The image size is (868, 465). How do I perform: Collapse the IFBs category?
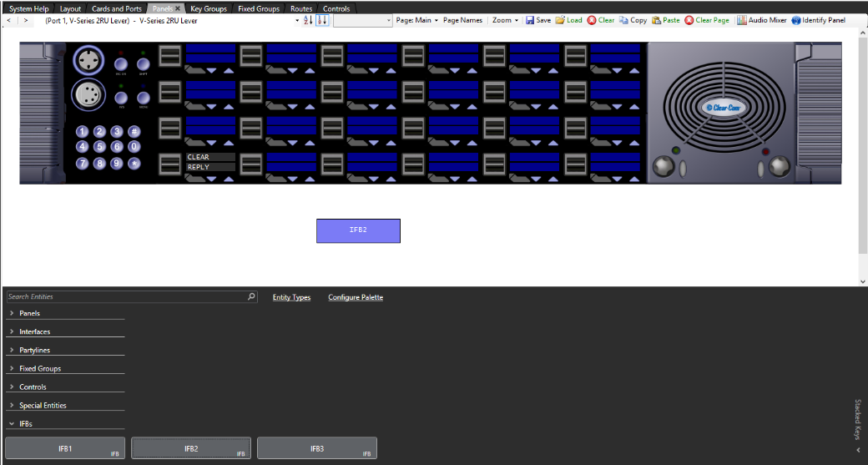coord(12,424)
